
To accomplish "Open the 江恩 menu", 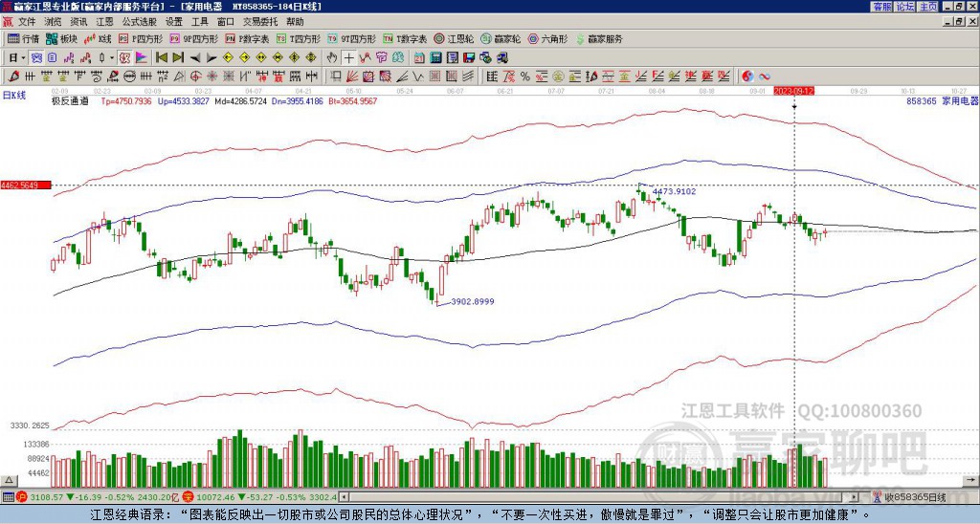I will tap(104, 22).
